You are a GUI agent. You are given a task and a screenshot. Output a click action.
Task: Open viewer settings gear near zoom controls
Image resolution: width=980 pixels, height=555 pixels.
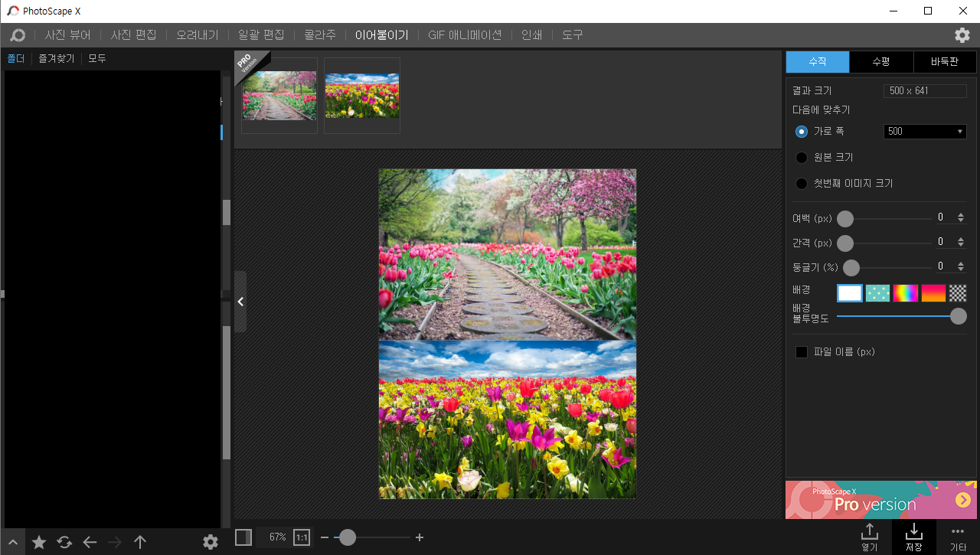coord(211,542)
